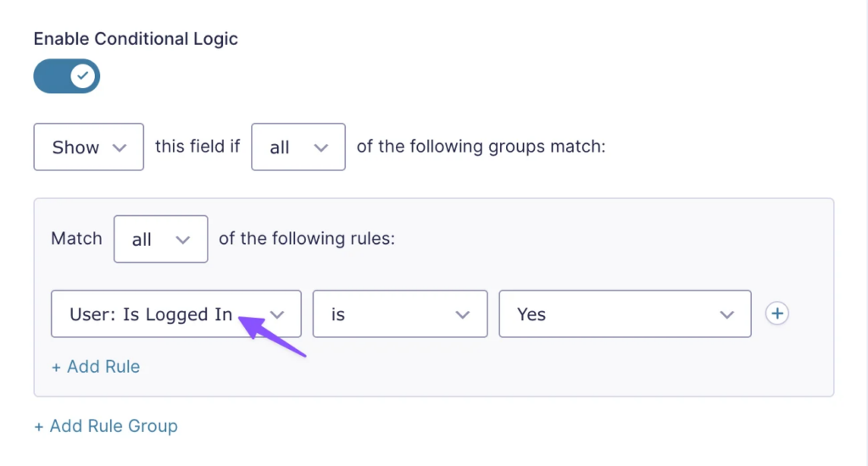868x466 pixels.
Task: Click the '+ Add Rule Group' link
Action: 106,425
